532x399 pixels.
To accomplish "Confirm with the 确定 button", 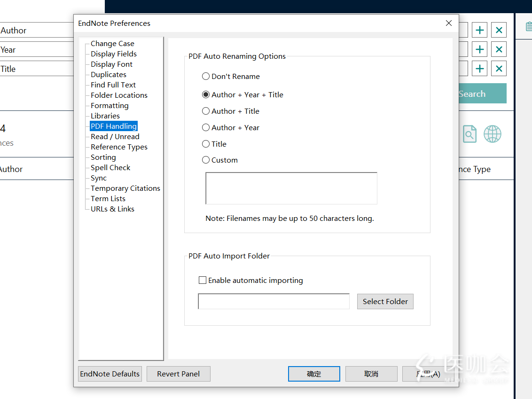I will 314,374.
